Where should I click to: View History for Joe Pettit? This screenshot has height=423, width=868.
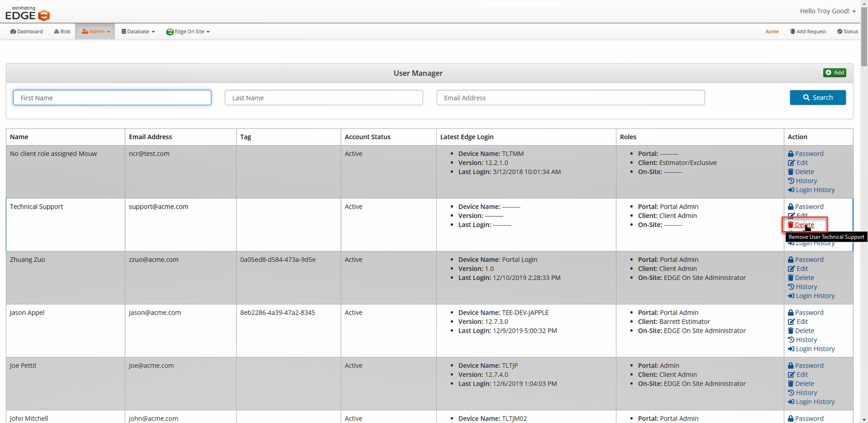pyautogui.click(x=802, y=393)
